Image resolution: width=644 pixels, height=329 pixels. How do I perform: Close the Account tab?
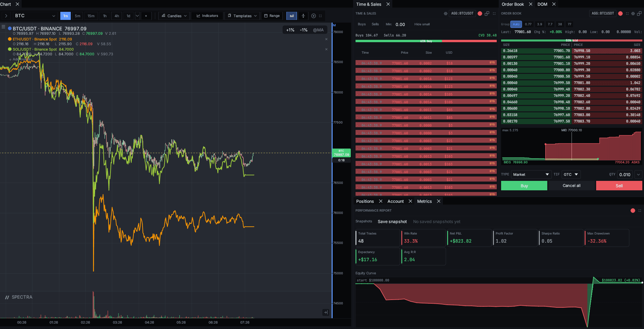coord(410,201)
